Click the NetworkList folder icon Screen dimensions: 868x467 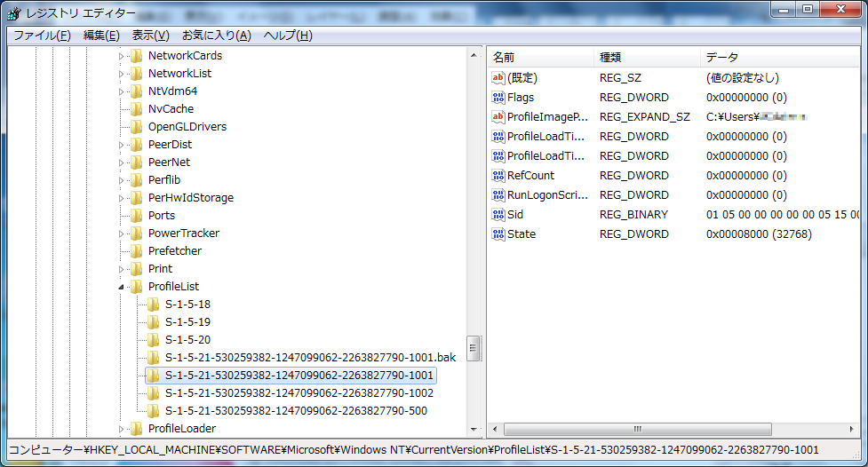(136, 74)
